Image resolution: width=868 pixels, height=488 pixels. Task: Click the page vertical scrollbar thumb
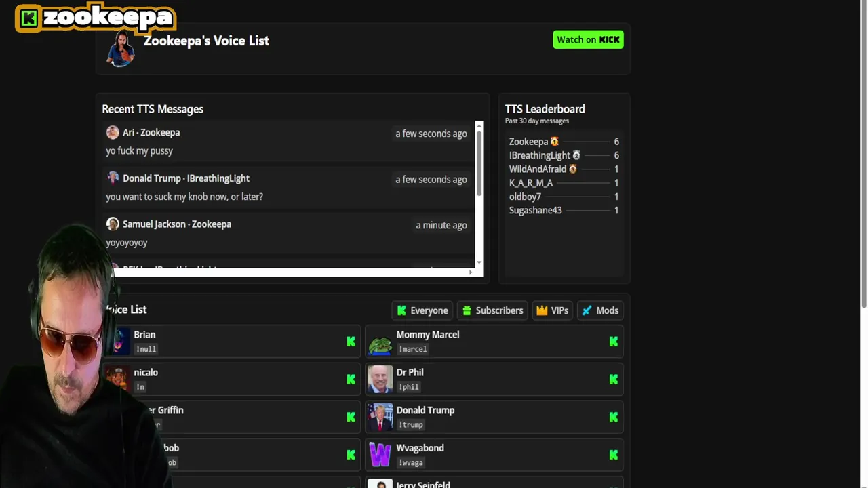[863, 156]
